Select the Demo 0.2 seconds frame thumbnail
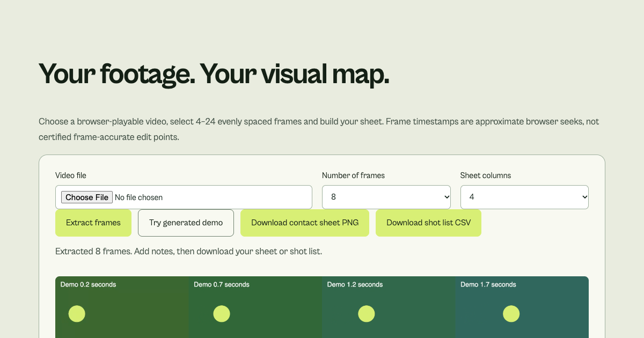 (122, 307)
